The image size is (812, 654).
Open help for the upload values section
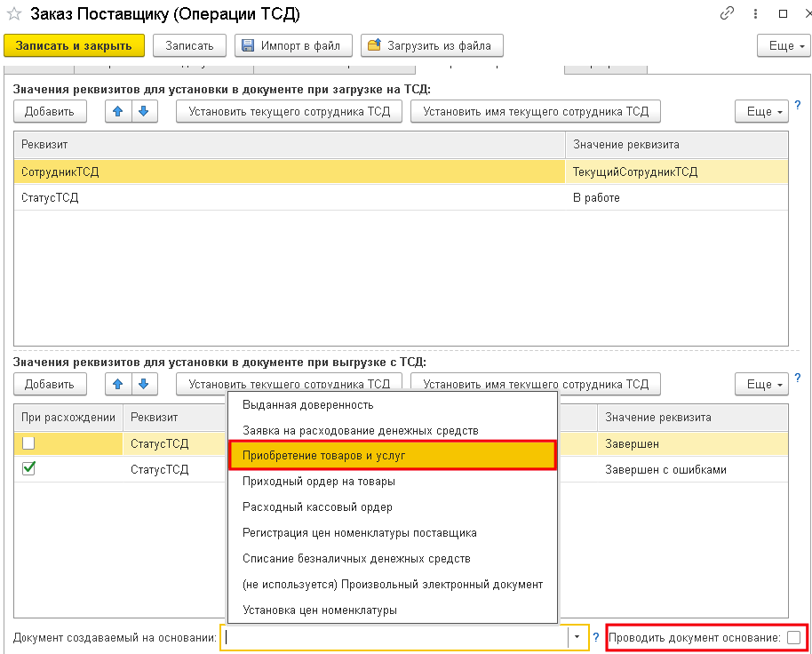coord(798,105)
